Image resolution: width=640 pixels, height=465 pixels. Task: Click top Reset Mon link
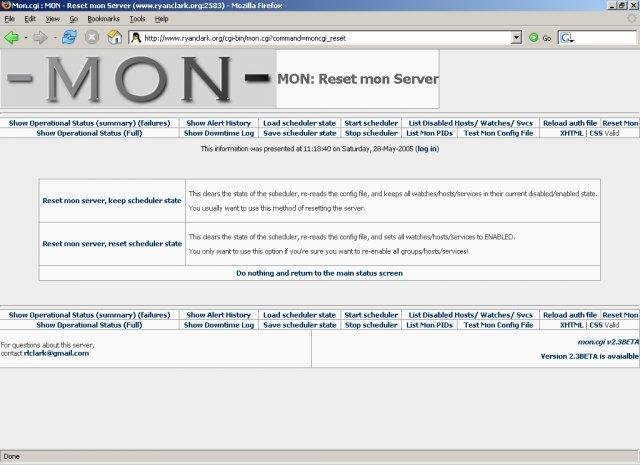[x=620, y=123]
